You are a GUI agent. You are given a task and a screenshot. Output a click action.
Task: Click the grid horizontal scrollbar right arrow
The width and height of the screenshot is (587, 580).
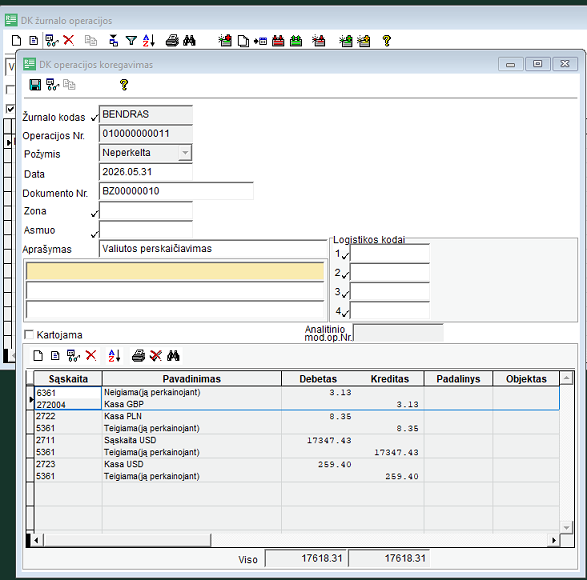click(554, 540)
